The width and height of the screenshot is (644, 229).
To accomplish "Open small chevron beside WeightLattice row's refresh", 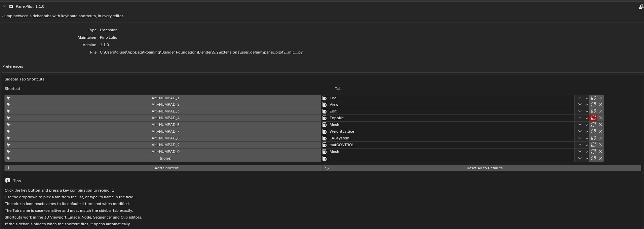I will (587, 132).
